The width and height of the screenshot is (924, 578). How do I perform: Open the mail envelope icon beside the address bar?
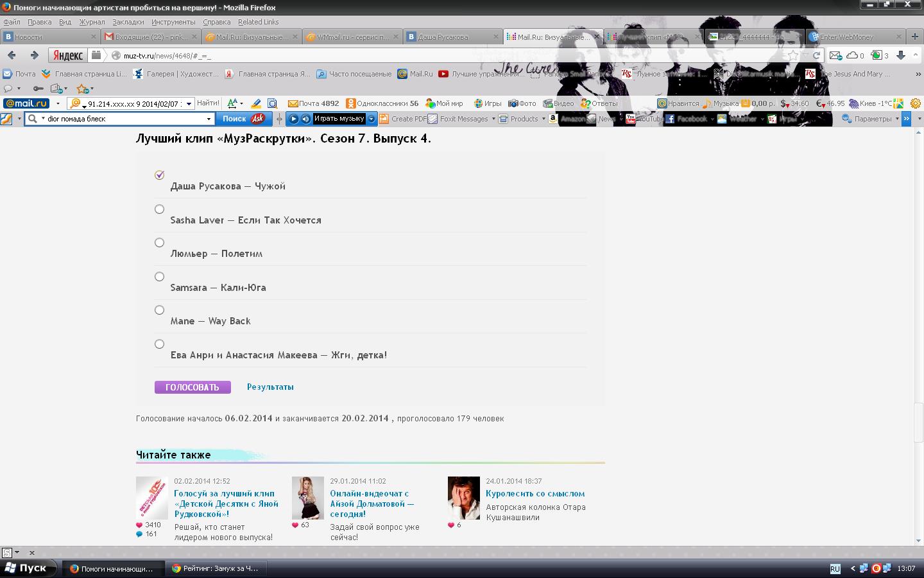[x=835, y=55]
